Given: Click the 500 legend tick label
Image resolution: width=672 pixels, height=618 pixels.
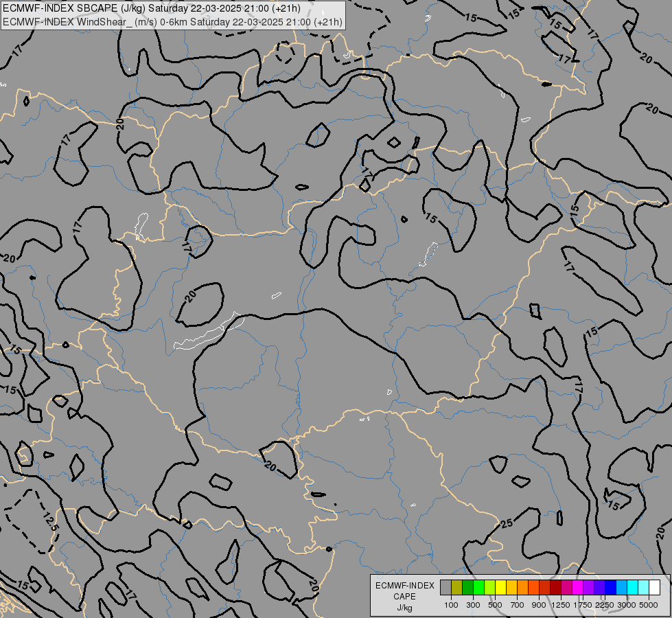Looking at the screenshot, I should (495, 605).
